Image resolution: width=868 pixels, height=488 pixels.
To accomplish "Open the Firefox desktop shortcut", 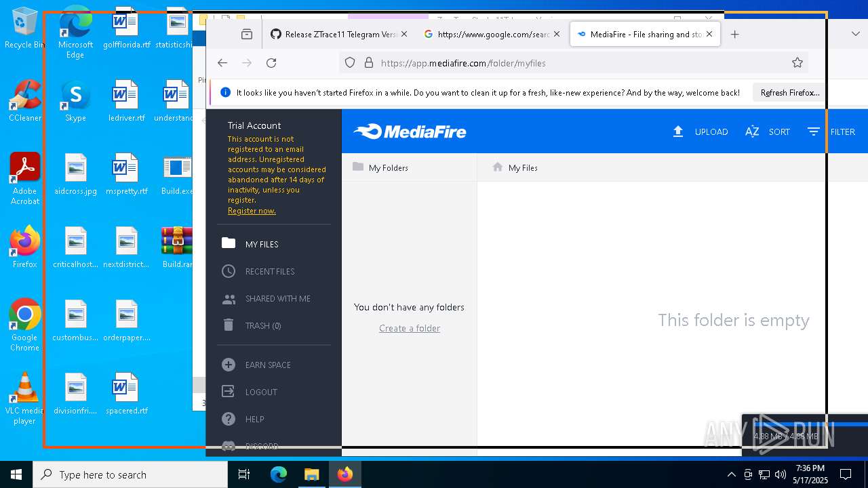I will [25, 247].
